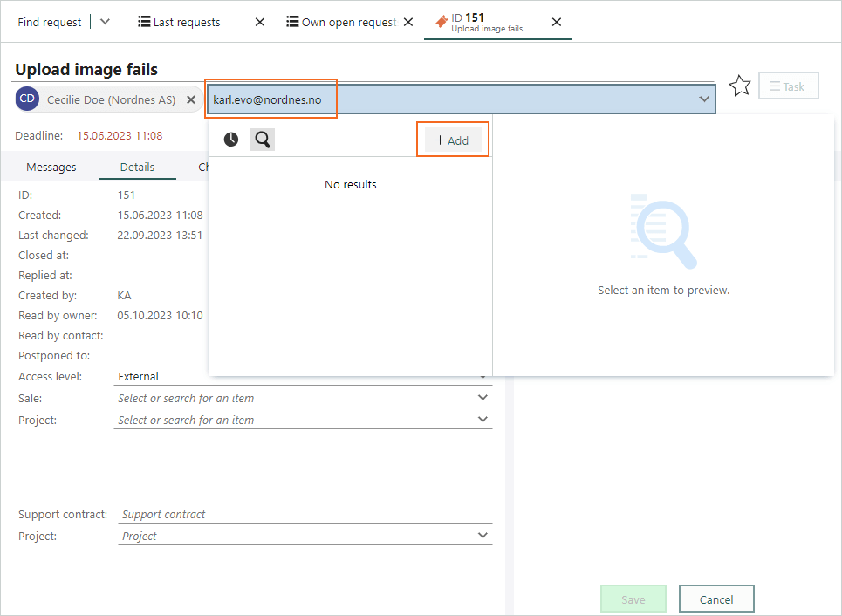Click the CD avatar circle
The image size is (842, 616).
point(27,99)
